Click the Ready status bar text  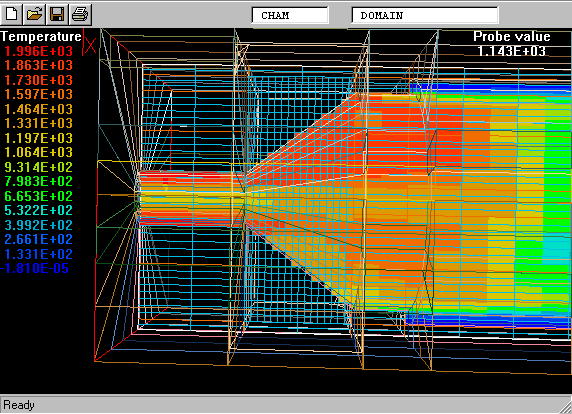pyautogui.click(x=19, y=405)
